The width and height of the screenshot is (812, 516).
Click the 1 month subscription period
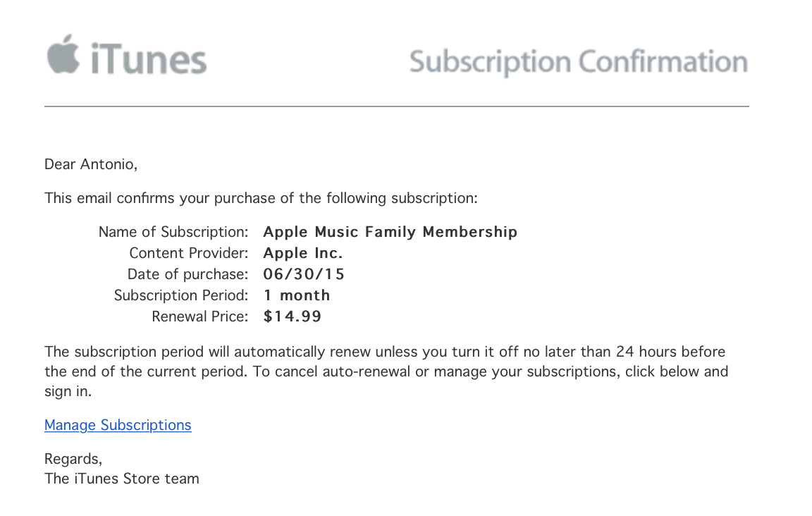pyautogui.click(x=297, y=295)
